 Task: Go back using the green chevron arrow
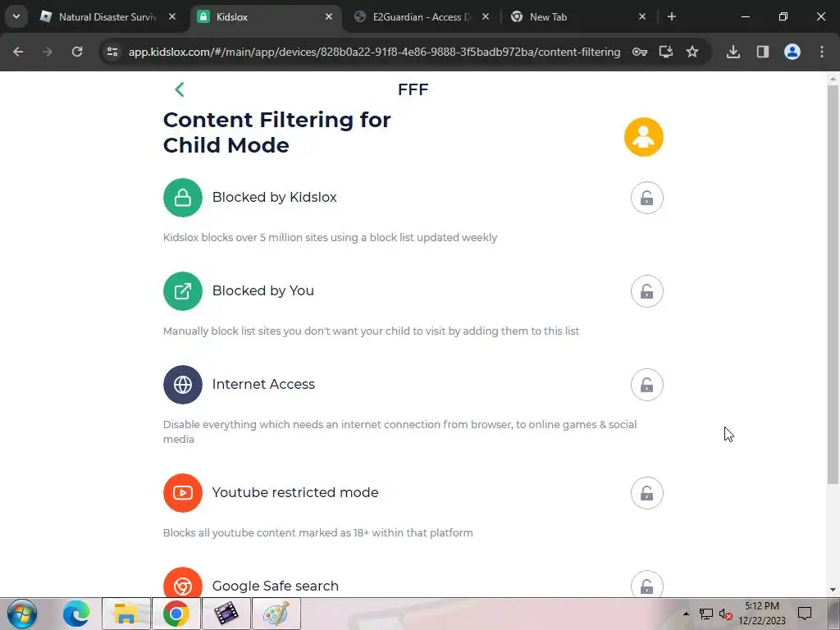(x=180, y=89)
